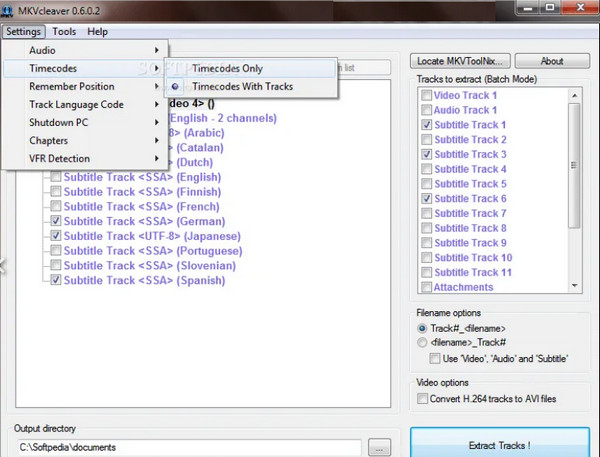Image resolution: width=600 pixels, height=457 pixels.
Task: Open the Shutdown PC submenu
Action: [x=85, y=122]
